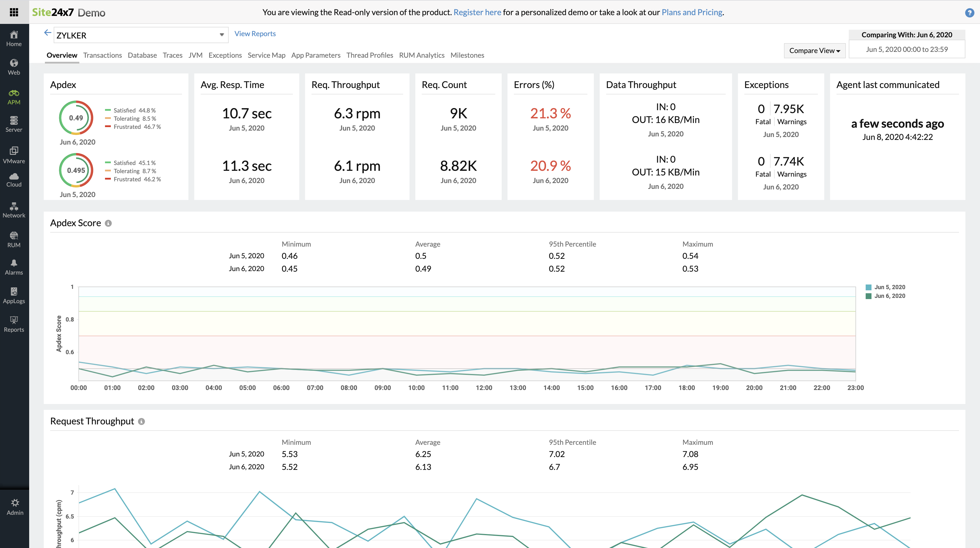Image resolution: width=980 pixels, height=548 pixels.
Task: Click the View Reports link
Action: tap(255, 34)
